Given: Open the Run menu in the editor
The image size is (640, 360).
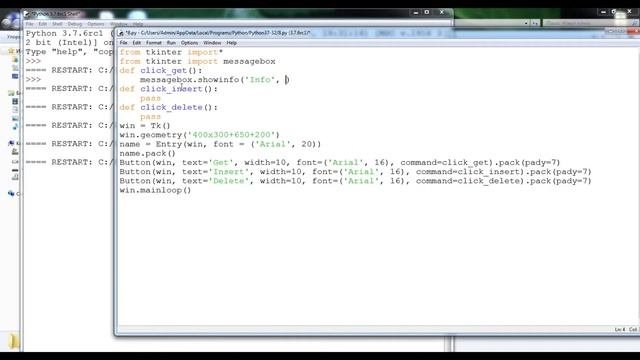Looking at the screenshot, I should tap(171, 43).
